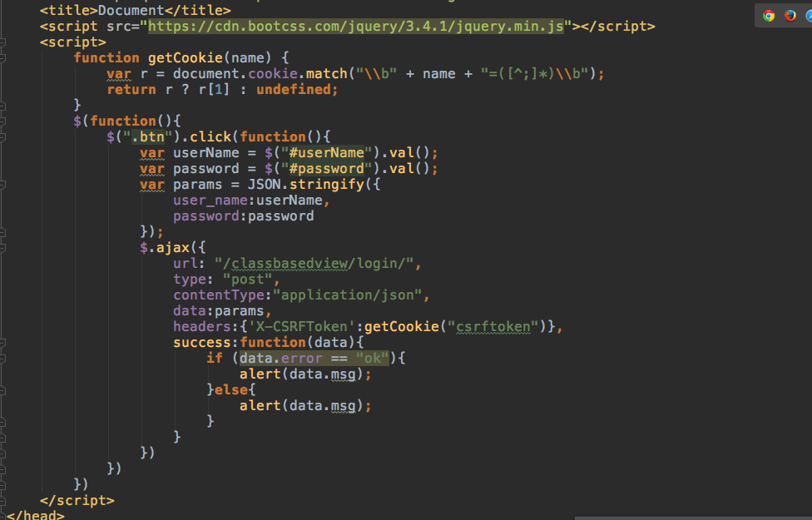Click the "csrftoken" string argument
Screen dimensions: 812x520
click(493, 327)
